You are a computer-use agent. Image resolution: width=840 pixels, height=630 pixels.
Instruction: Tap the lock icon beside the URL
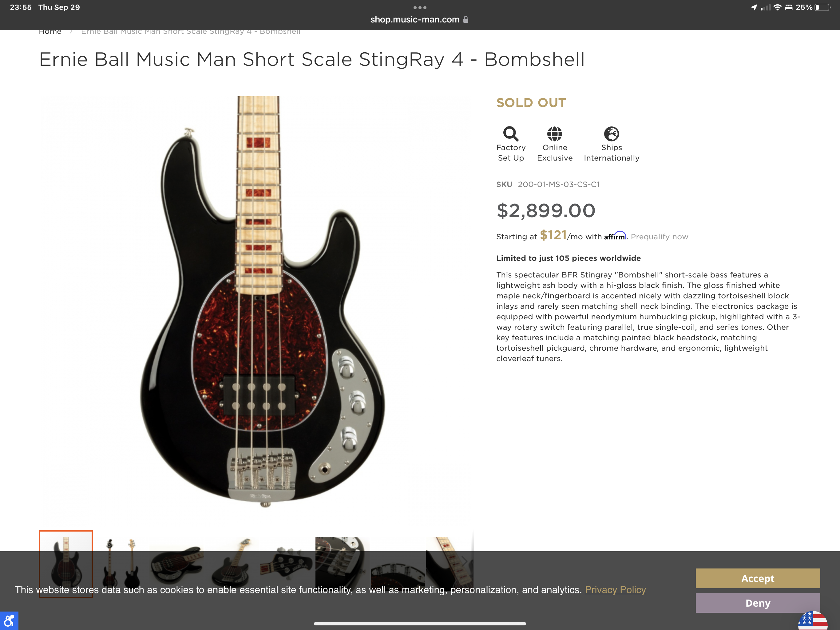point(466,19)
